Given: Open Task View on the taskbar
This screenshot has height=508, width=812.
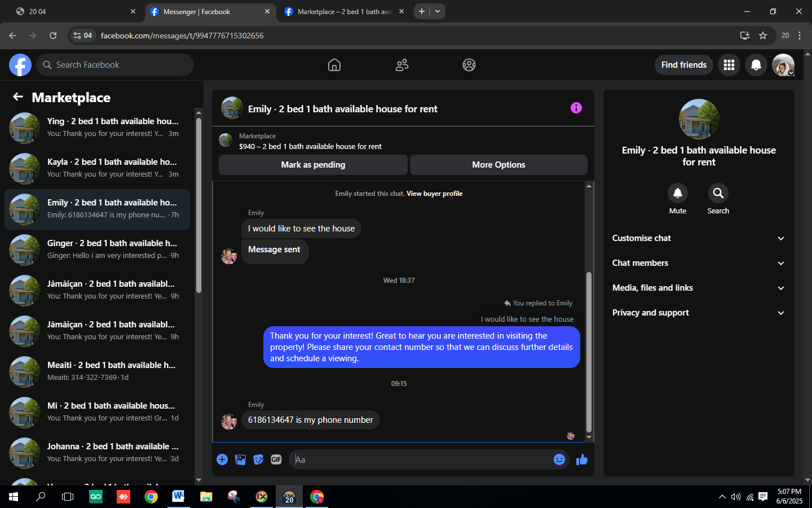Looking at the screenshot, I should pos(68,497).
